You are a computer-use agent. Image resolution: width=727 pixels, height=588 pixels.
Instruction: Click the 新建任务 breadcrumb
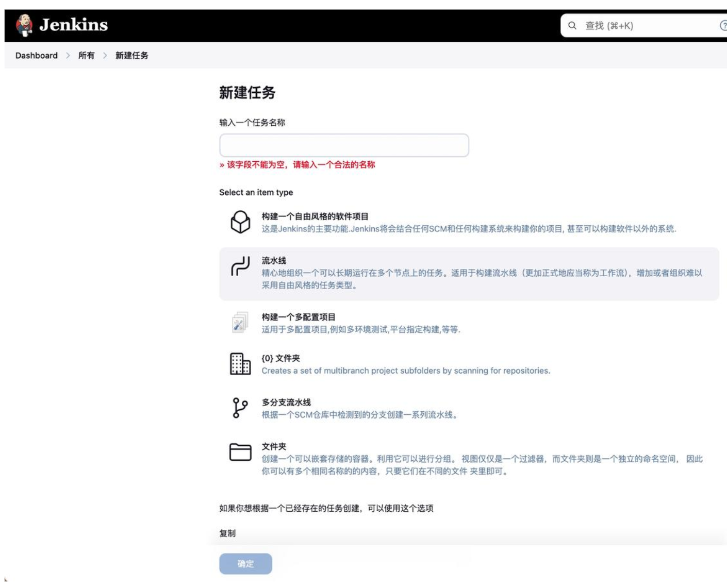132,55
